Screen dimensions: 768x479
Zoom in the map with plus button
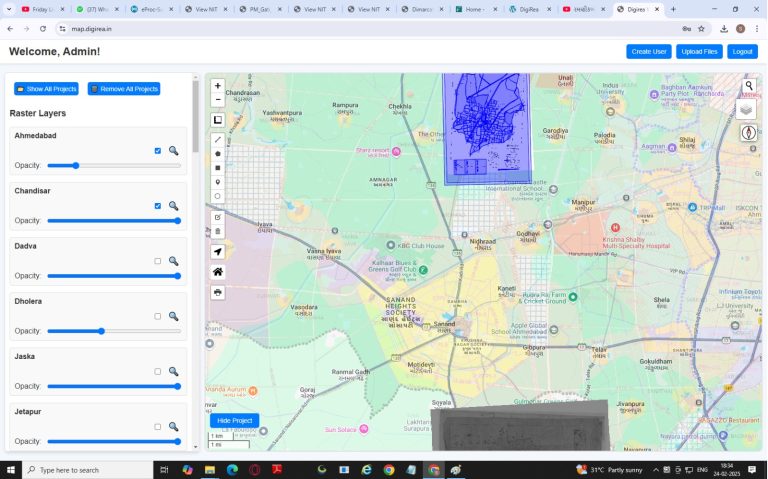pyautogui.click(x=218, y=86)
